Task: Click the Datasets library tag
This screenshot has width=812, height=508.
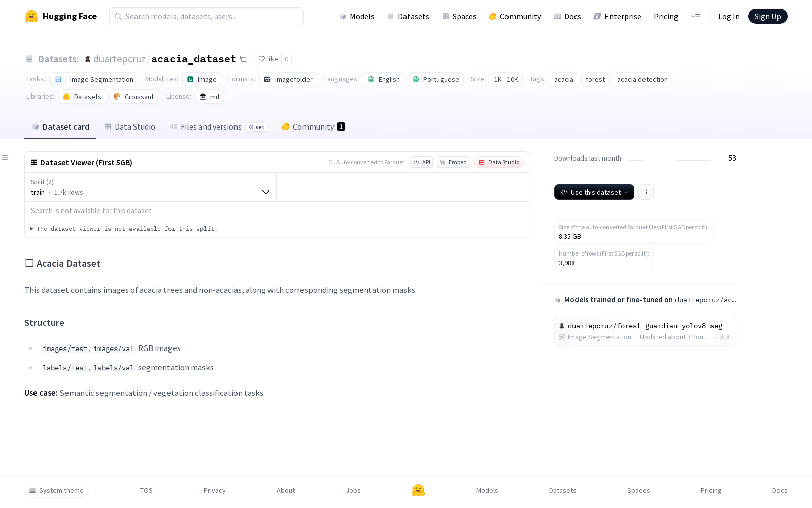Action: click(82, 97)
